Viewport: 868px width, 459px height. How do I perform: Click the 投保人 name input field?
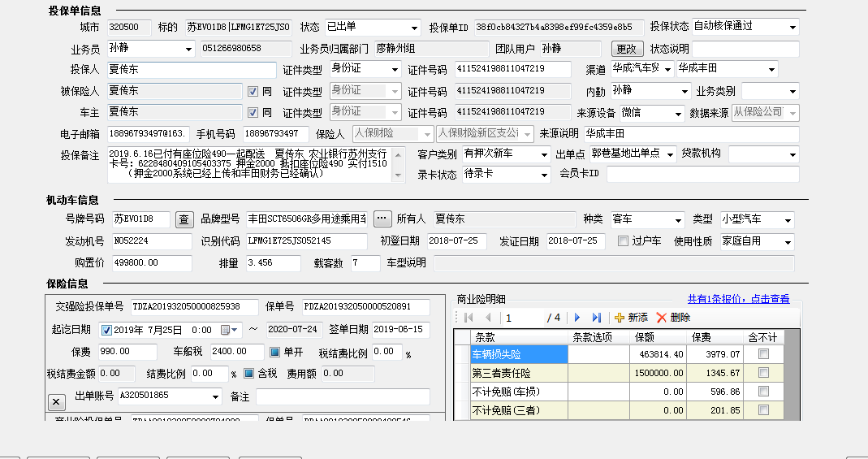(x=191, y=70)
